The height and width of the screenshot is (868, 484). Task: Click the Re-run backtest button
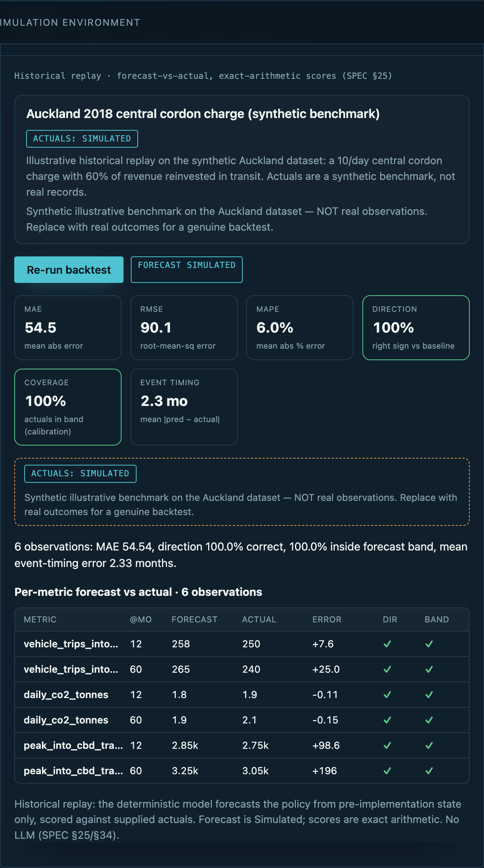(x=69, y=270)
